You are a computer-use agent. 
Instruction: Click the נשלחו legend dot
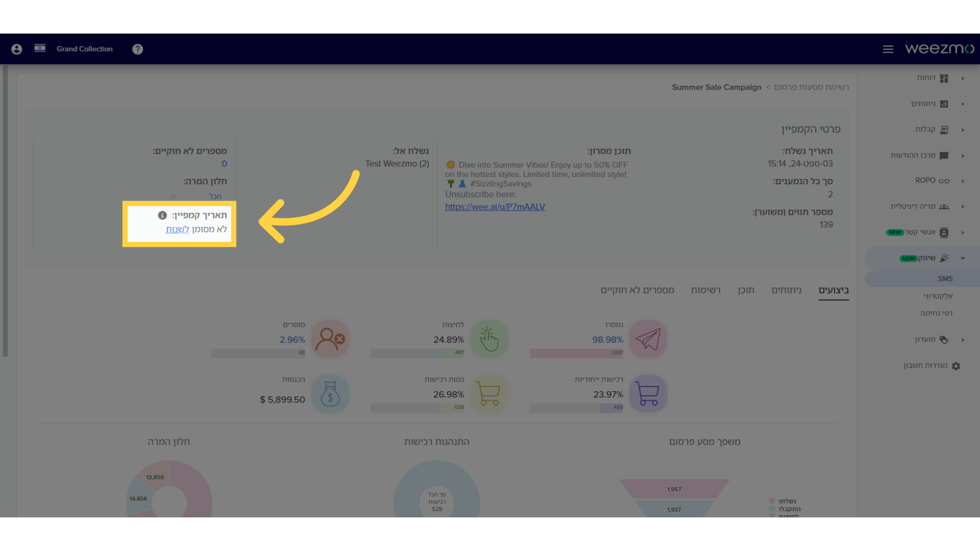pos(772,501)
